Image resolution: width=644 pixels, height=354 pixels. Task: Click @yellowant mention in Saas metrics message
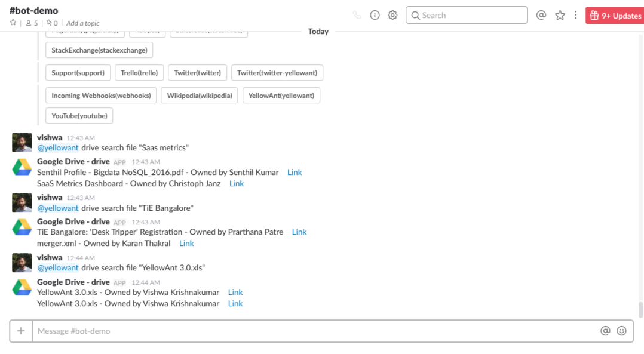[x=58, y=147]
